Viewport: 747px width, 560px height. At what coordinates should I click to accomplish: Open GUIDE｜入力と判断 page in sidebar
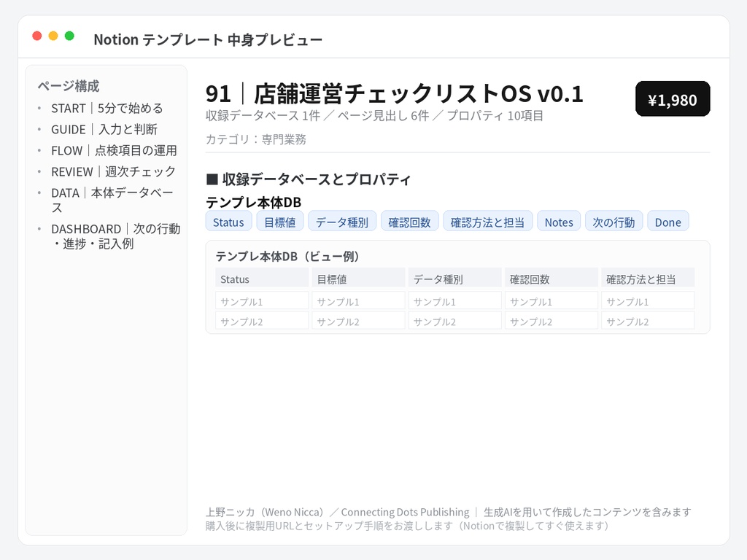pos(104,130)
